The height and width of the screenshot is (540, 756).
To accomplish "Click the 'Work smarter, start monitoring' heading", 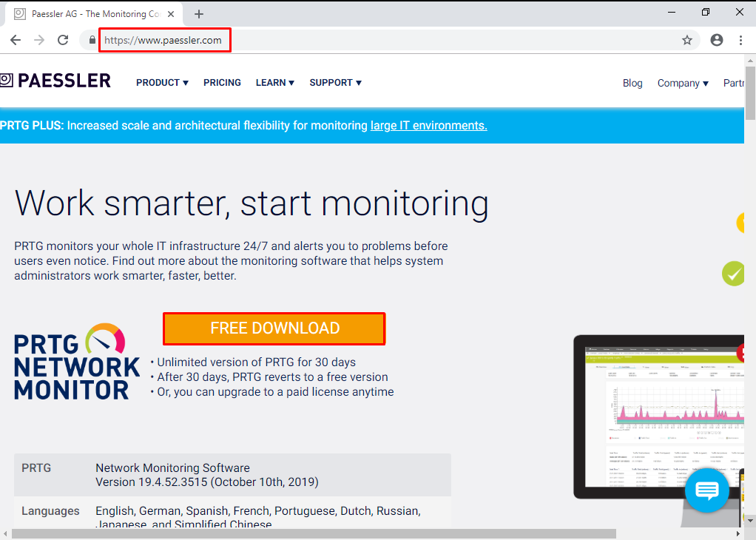I will tap(252, 203).
